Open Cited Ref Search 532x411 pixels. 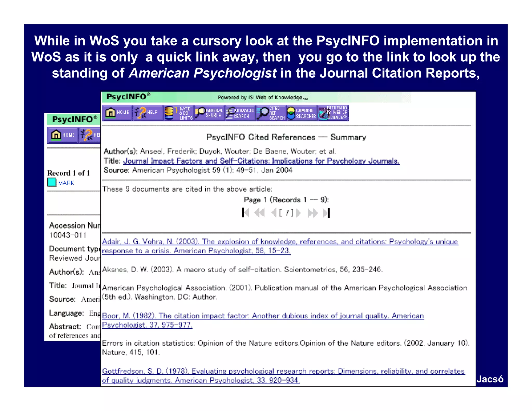click(271, 113)
